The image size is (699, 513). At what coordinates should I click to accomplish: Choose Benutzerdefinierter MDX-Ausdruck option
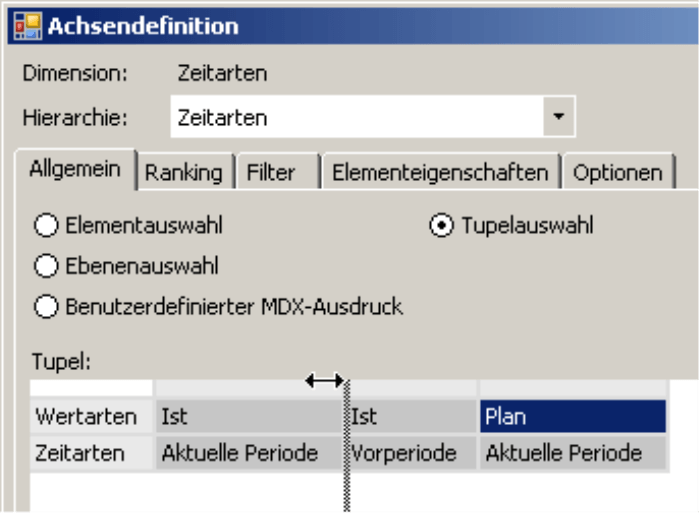pos(46,307)
